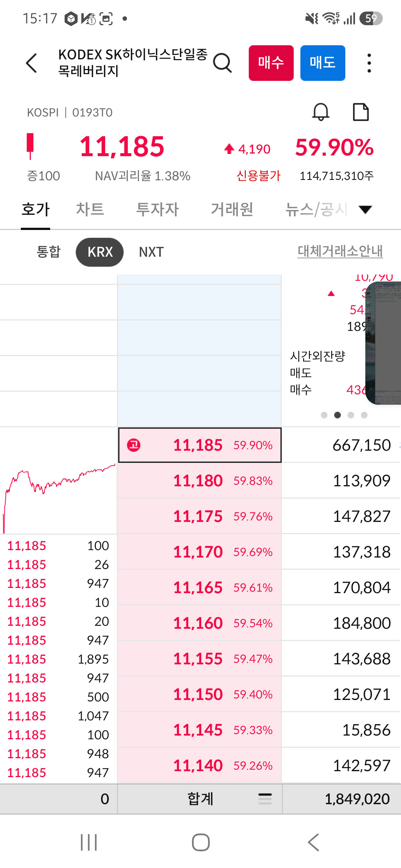Viewport: 401px width, 868px height.
Task: Switch to the NXT exchange option
Action: (x=151, y=252)
